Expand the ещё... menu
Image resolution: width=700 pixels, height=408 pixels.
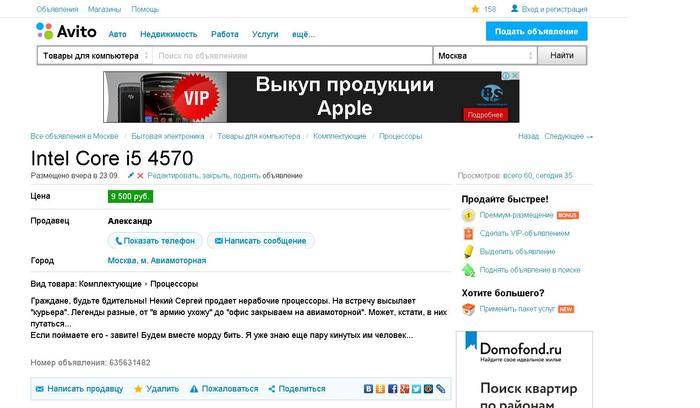[x=304, y=34]
